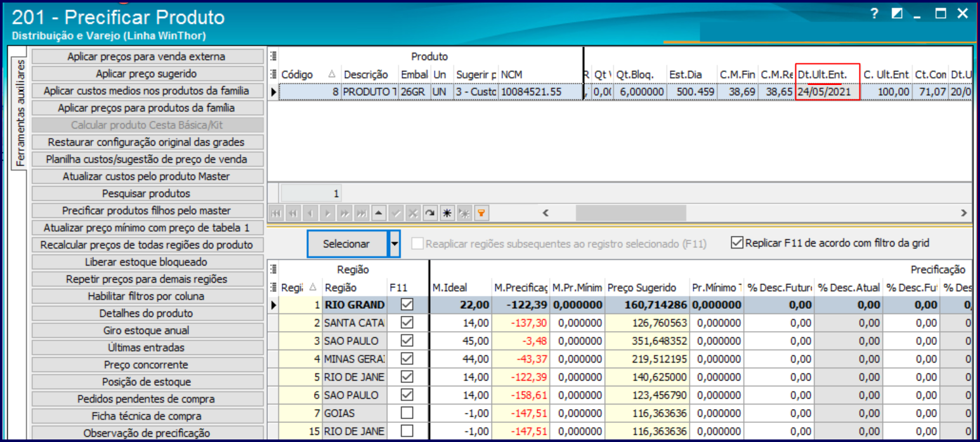980x442 pixels.
Task: Click the title bar icon beside help
Action: click(897, 13)
